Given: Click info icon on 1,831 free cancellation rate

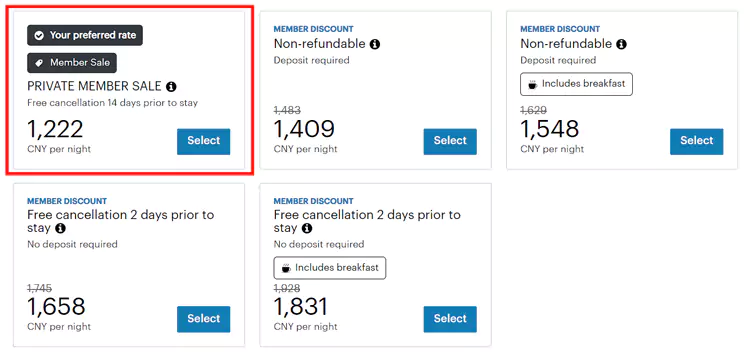Looking at the screenshot, I should 307,229.
